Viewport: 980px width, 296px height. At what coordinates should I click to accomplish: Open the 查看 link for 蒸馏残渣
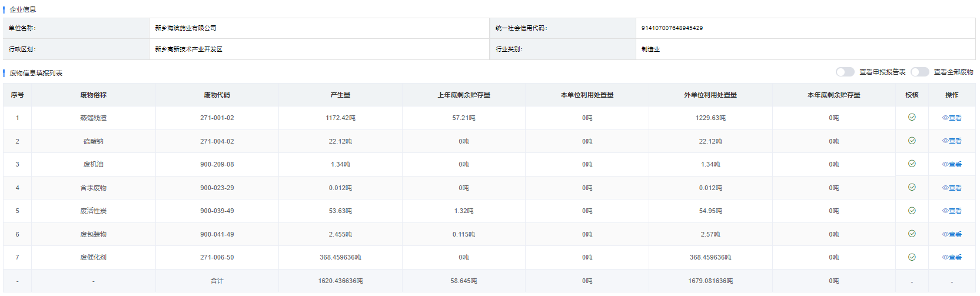click(955, 118)
